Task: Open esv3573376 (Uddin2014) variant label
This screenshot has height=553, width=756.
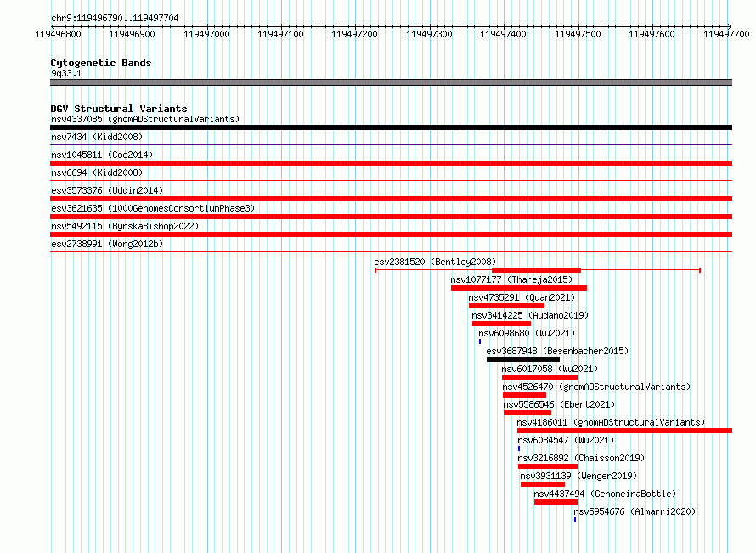Action: [x=107, y=190]
